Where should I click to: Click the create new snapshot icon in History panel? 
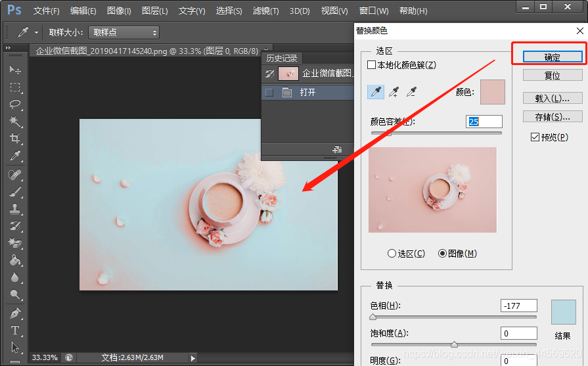[337, 150]
